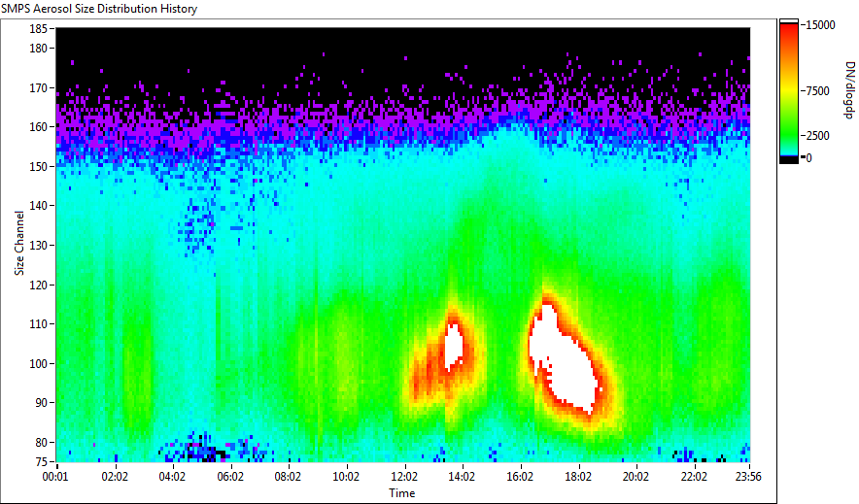Click the 140 size channel axis value
The width and height of the screenshot is (859, 504).
tap(39, 206)
